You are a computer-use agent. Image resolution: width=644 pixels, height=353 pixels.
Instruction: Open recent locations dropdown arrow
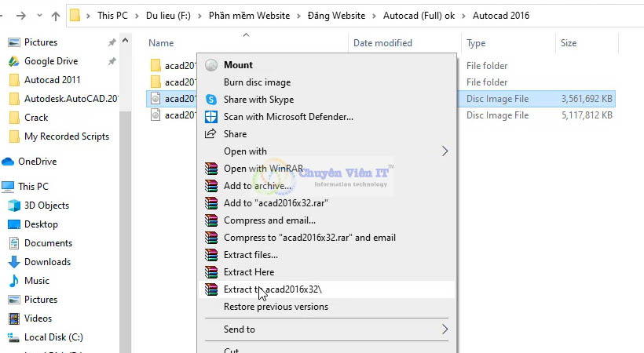pyautogui.click(x=39, y=15)
